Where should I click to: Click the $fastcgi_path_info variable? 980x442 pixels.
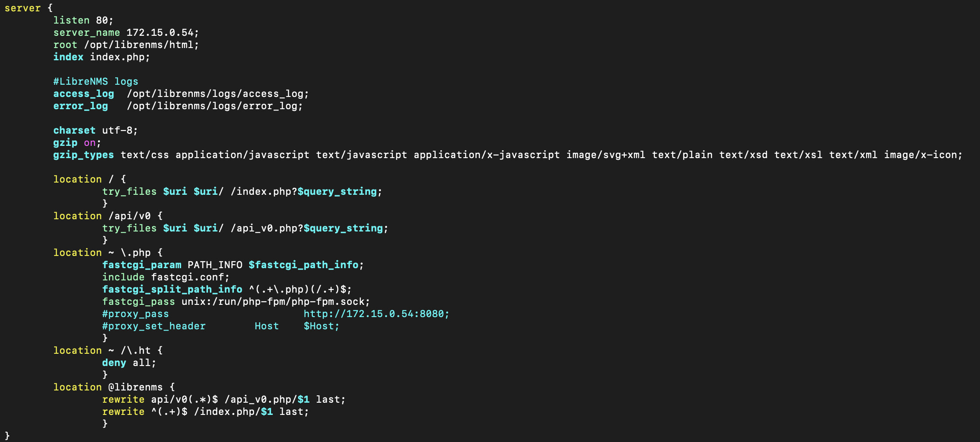tap(303, 265)
